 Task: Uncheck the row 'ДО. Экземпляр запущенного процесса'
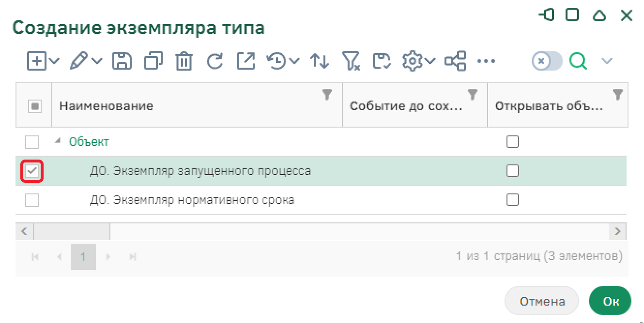(x=32, y=171)
